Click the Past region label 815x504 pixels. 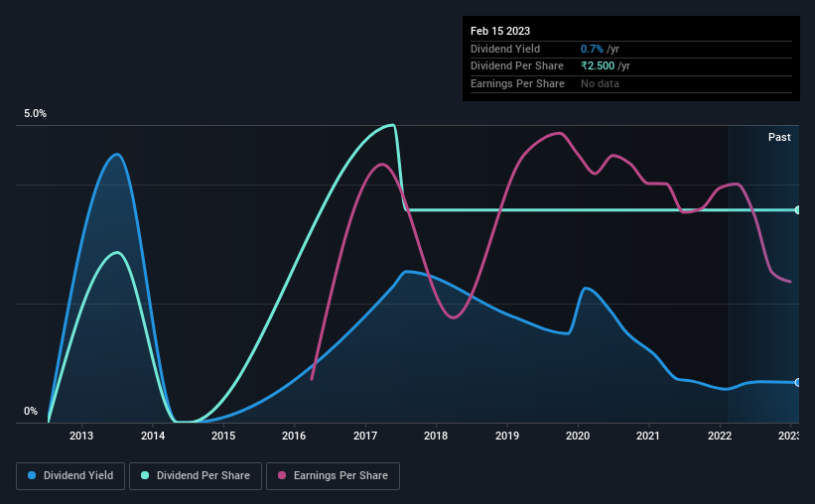tap(779, 137)
